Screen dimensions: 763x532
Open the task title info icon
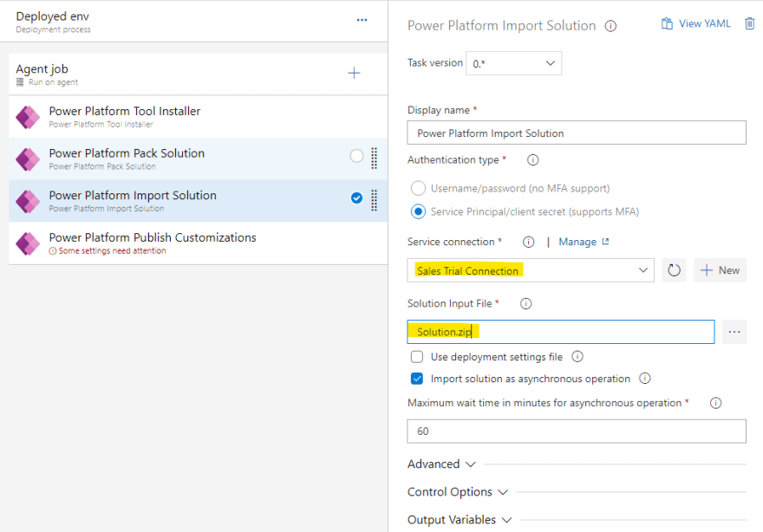coord(610,26)
